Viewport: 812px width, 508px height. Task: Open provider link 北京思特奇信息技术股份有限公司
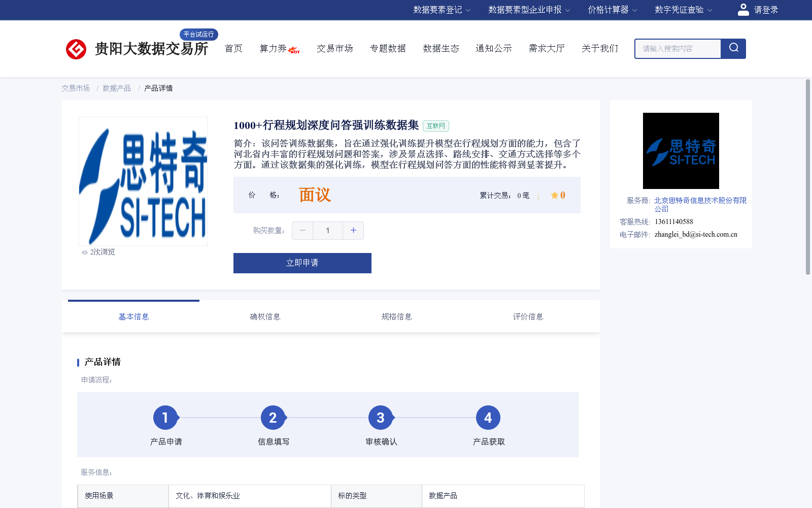[x=700, y=205]
